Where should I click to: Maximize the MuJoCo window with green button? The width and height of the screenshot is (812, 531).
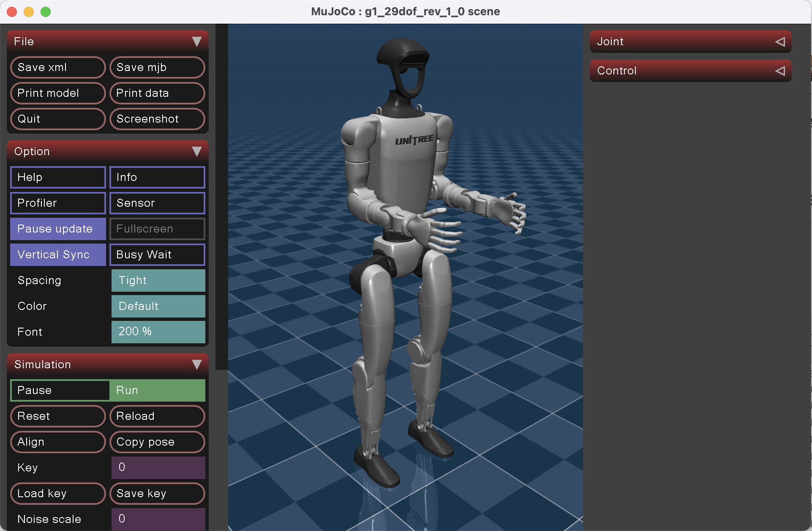[x=46, y=12]
